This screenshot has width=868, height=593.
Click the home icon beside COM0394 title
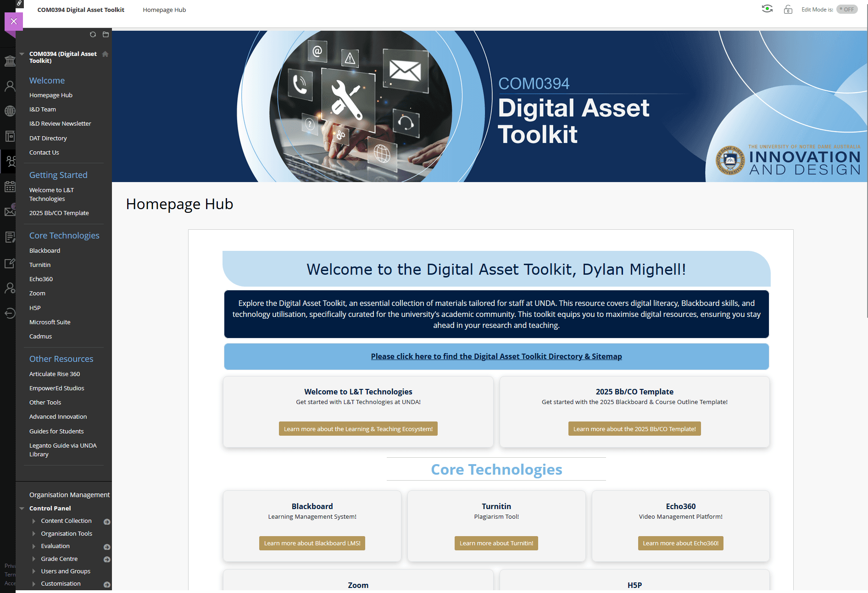click(105, 54)
